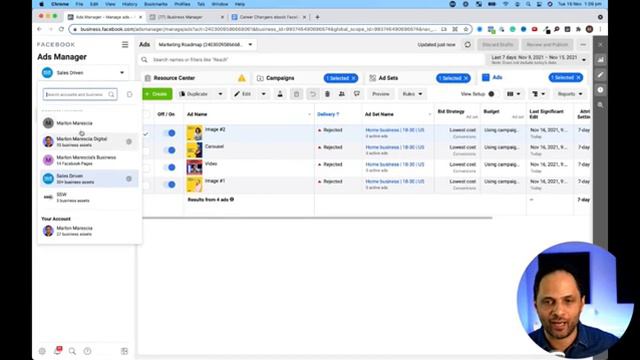Click the green Create button
The height and width of the screenshot is (360, 640).
coord(157,94)
